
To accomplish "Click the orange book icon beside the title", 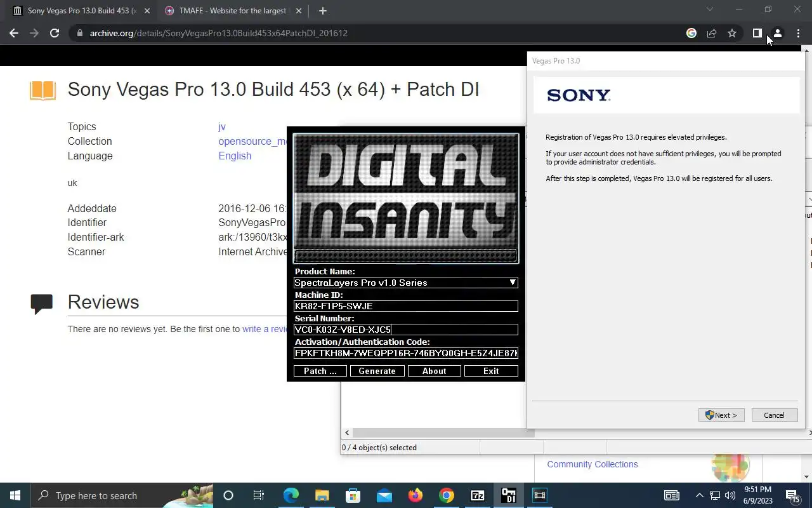I will click(43, 90).
